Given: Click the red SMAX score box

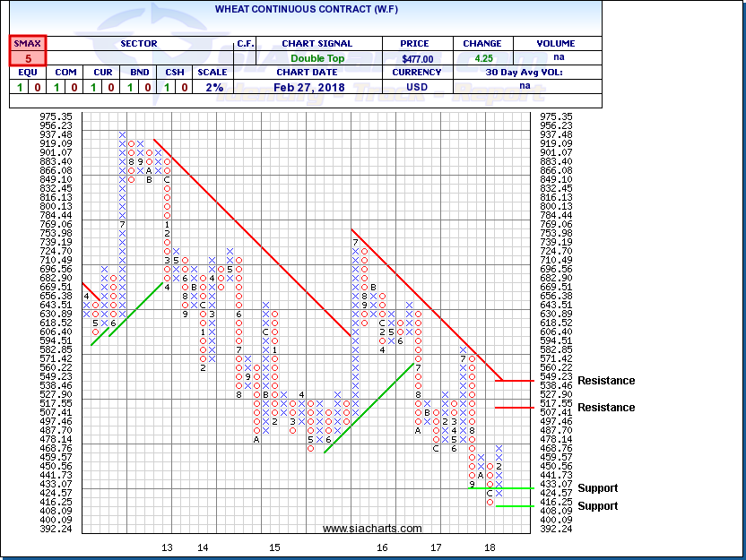Looking at the screenshot, I should pyautogui.click(x=28, y=51).
